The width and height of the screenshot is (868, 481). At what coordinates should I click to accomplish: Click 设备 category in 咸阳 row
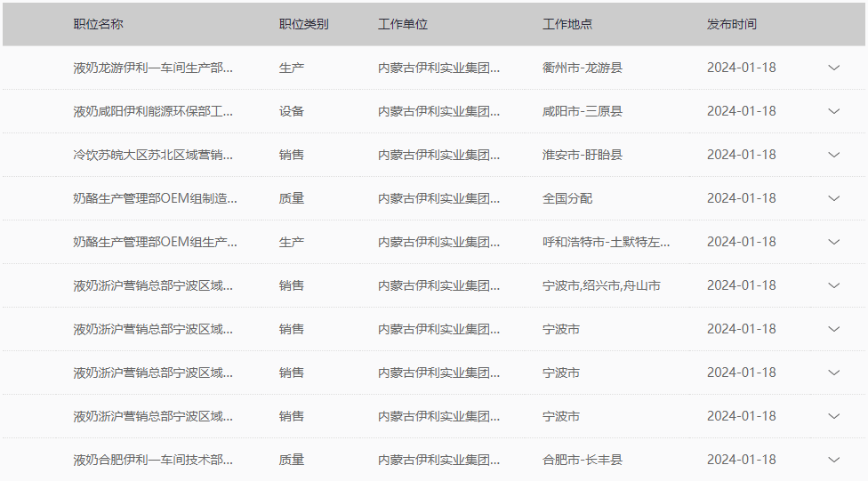tap(291, 111)
